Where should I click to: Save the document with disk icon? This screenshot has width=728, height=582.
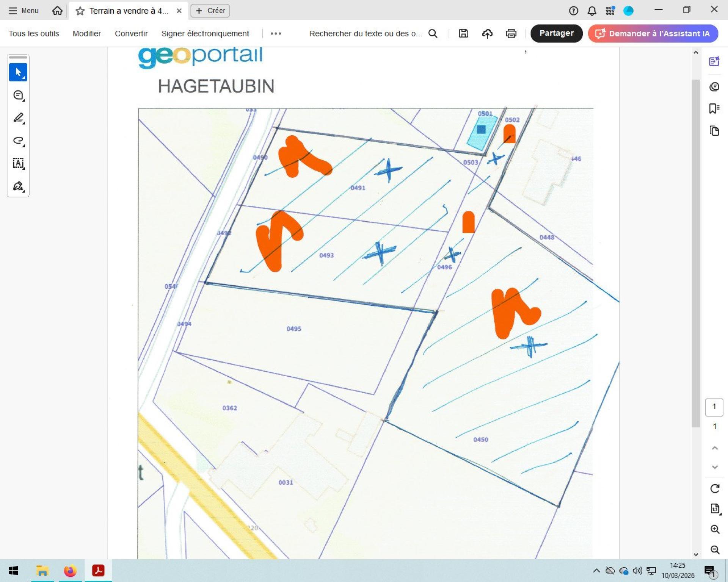click(463, 33)
